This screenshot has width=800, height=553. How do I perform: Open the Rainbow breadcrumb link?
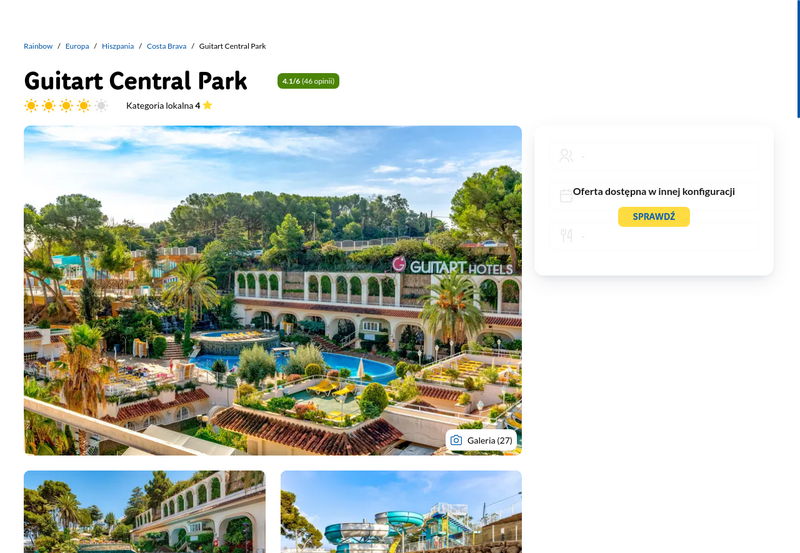38,46
